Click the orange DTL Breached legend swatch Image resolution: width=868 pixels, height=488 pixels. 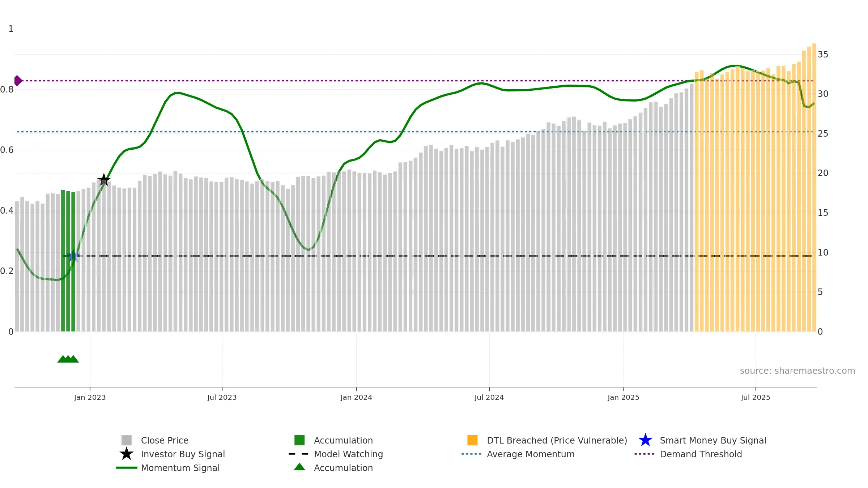(x=472, y=440)
